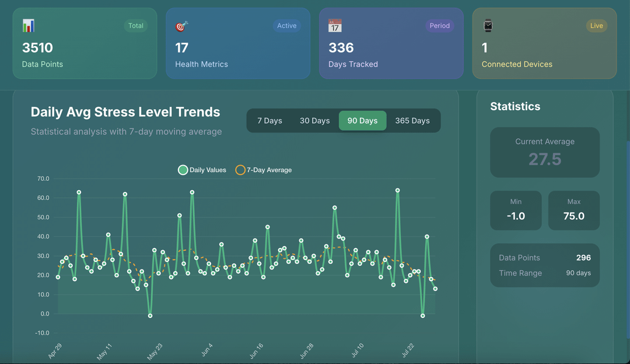Select the 7 Days range
Screen dimensions: 630x364
click(269, 121)
